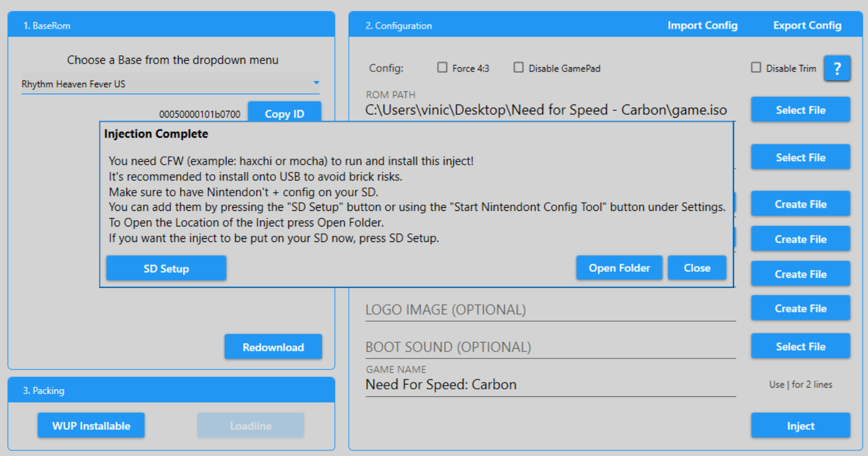
Task: Select WUP Installable packing option
Action: click(x=91, y=426)
